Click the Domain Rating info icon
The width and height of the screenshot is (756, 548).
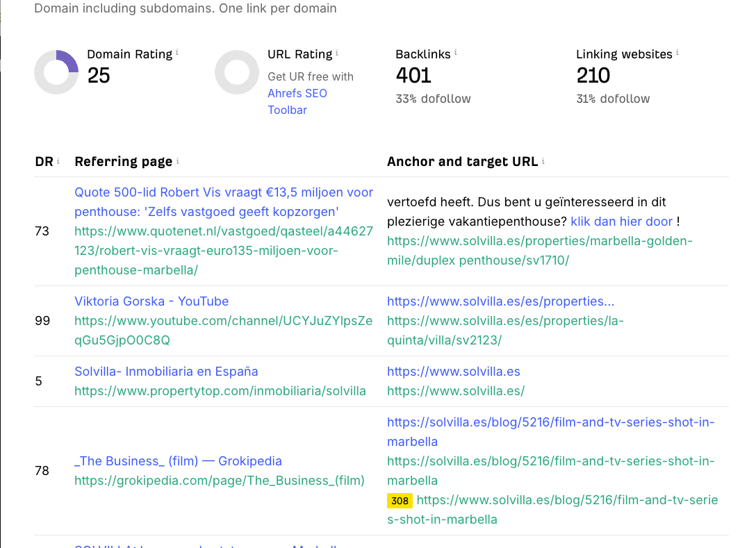(177, 52)
